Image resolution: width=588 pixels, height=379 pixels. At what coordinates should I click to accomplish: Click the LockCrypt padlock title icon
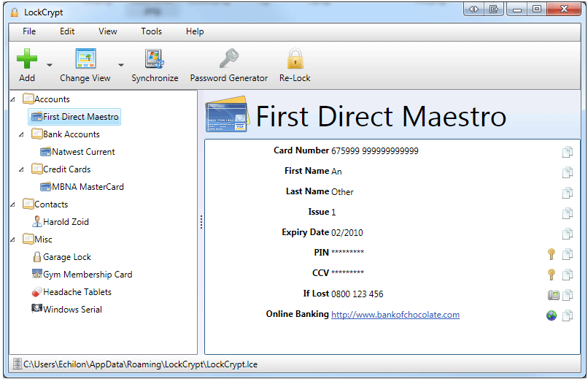15,12
